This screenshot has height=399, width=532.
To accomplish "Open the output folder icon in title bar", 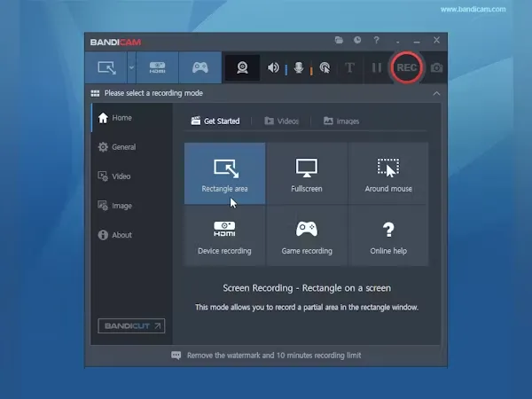I will pos(339,40).
